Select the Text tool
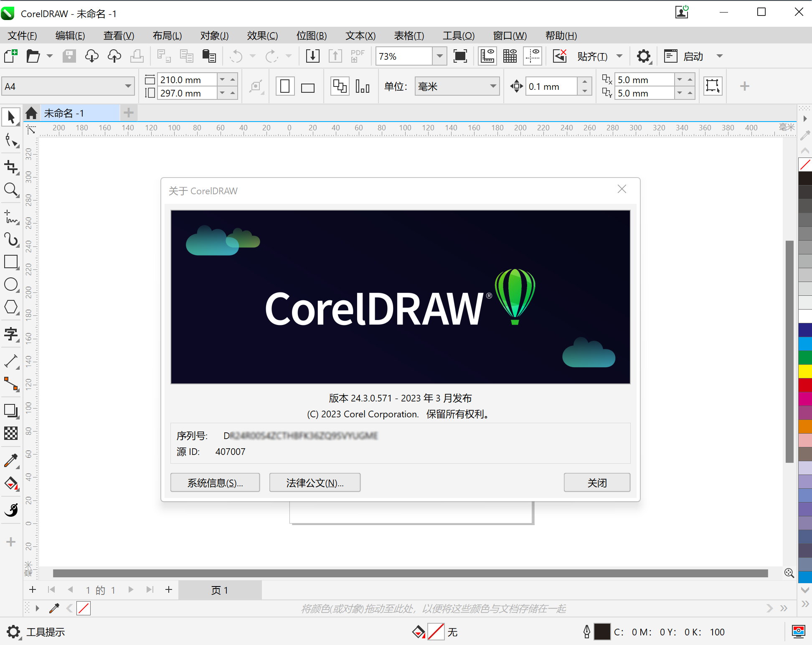This screenshot has height=645, width=812. (11, 334)
